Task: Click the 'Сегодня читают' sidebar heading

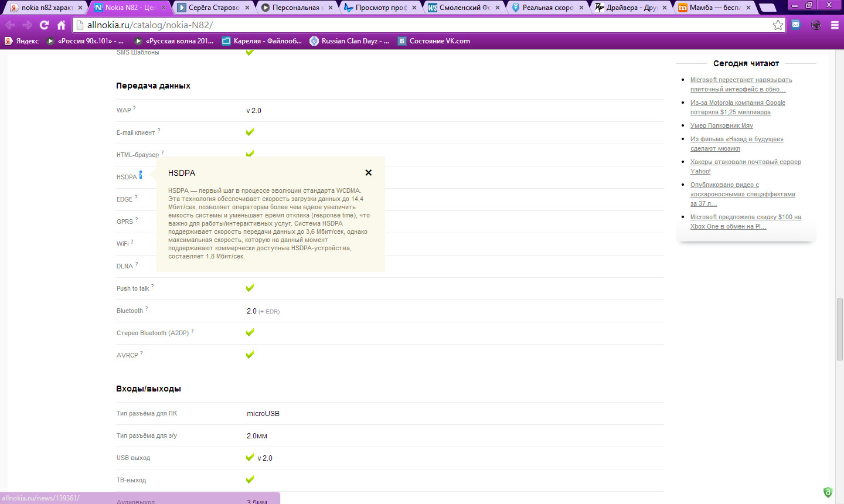Action: click(746, 63)
